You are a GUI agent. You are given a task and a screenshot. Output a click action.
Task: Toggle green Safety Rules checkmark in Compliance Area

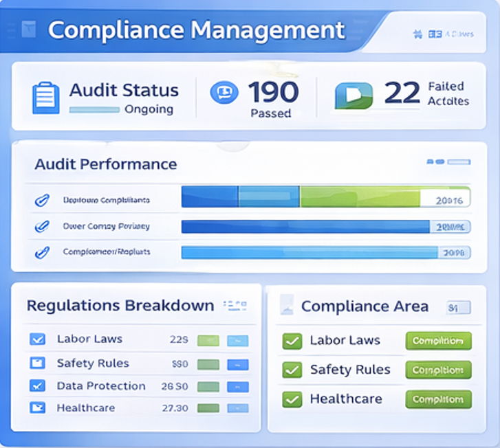pos(292,370)
